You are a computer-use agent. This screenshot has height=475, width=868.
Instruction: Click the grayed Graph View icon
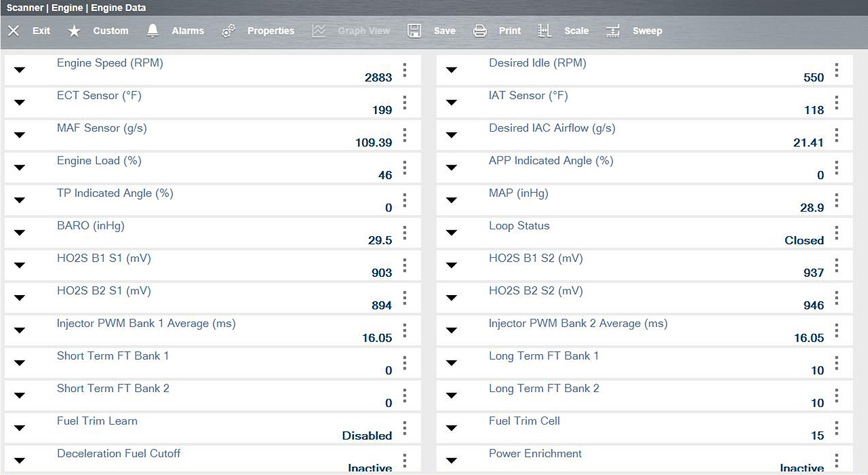pyautogui.click(x=319, y=31)
